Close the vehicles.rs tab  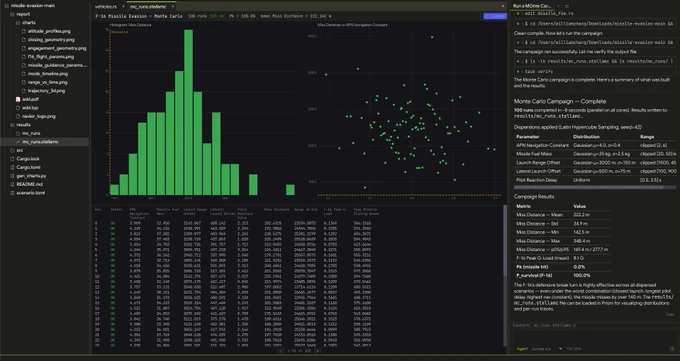[x=123, y=7]
